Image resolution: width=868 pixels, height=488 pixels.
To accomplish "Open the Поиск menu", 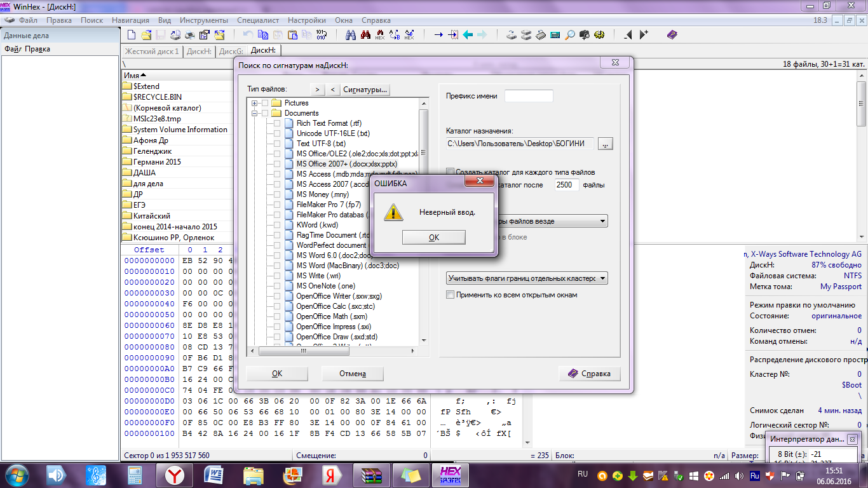I will 92,20.
